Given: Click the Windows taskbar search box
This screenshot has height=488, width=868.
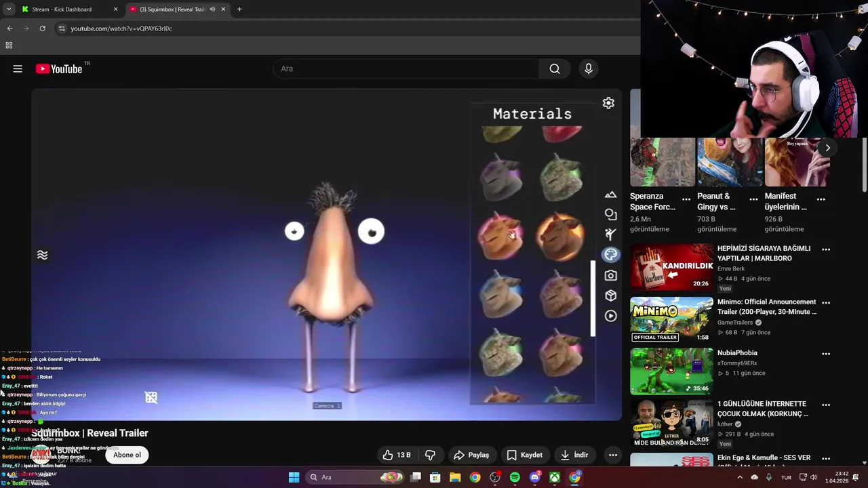Looking at the screenshot, I should (x=356, y=477).
